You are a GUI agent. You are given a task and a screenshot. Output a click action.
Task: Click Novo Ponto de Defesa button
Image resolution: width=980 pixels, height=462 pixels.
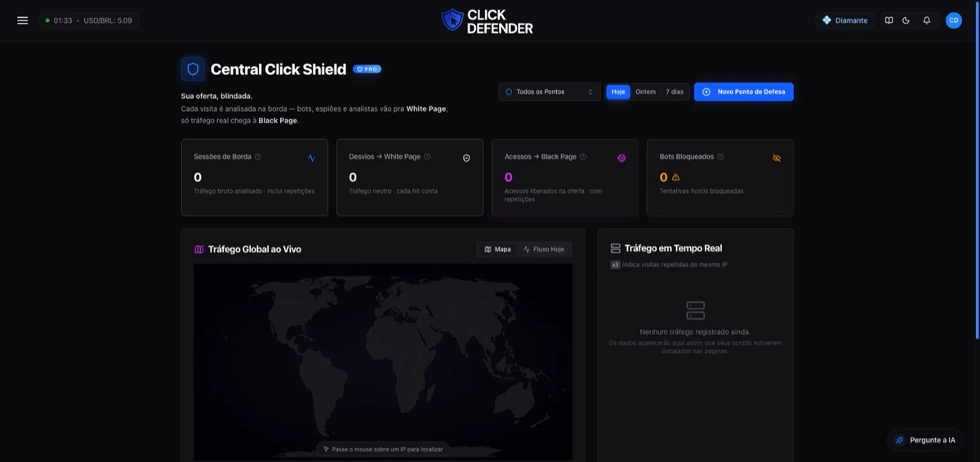pyautogui.click(x=743, y=92)
